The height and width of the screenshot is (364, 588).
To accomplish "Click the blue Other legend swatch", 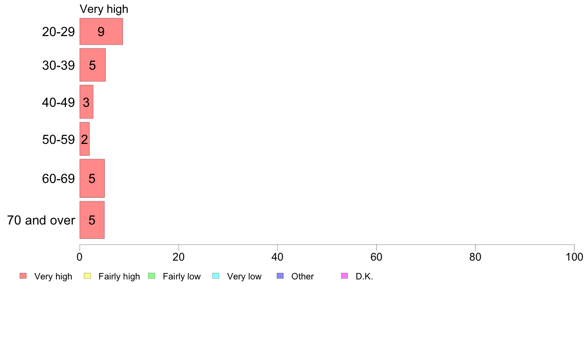I will pos(280,276).
